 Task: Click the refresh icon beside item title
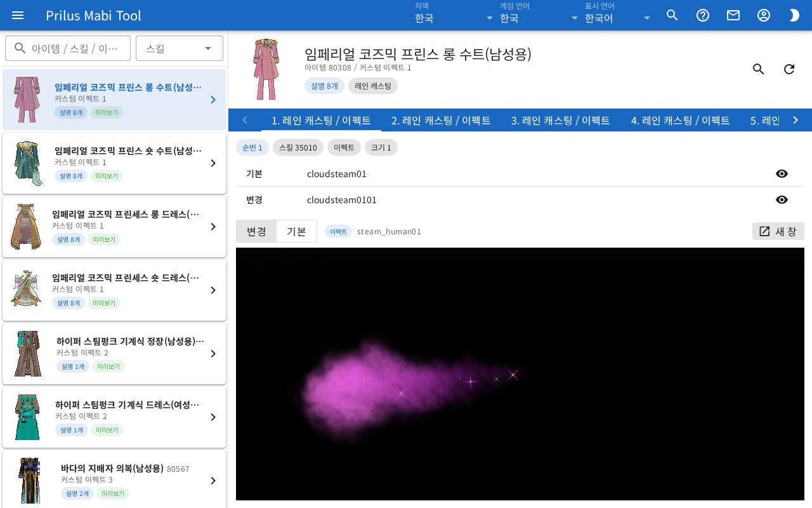click(789, 69)
